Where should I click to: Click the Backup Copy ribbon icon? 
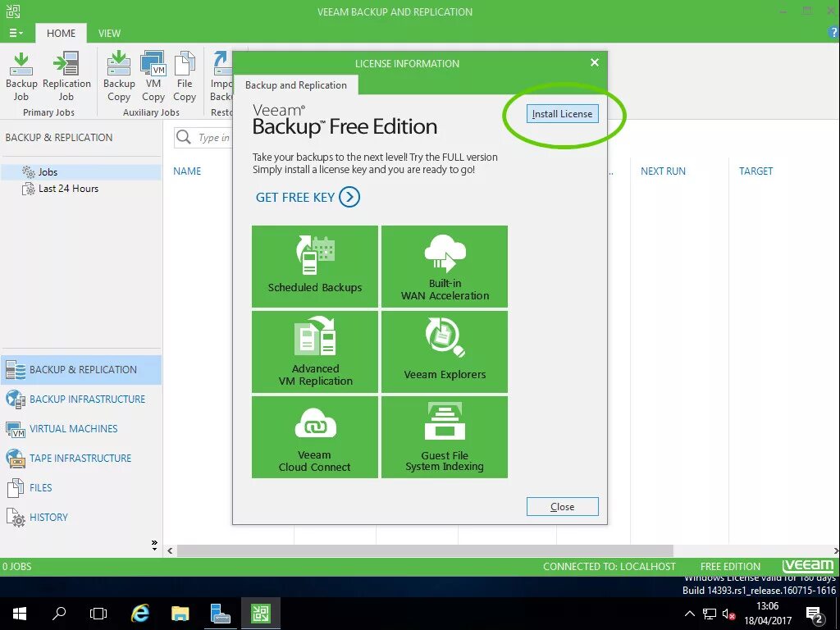pos(119,76)
